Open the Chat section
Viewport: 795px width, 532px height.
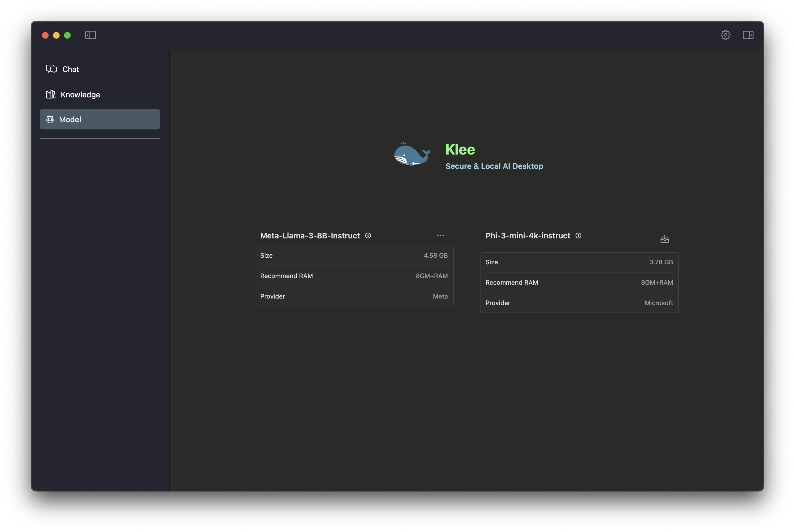click(x=71, y=69)
